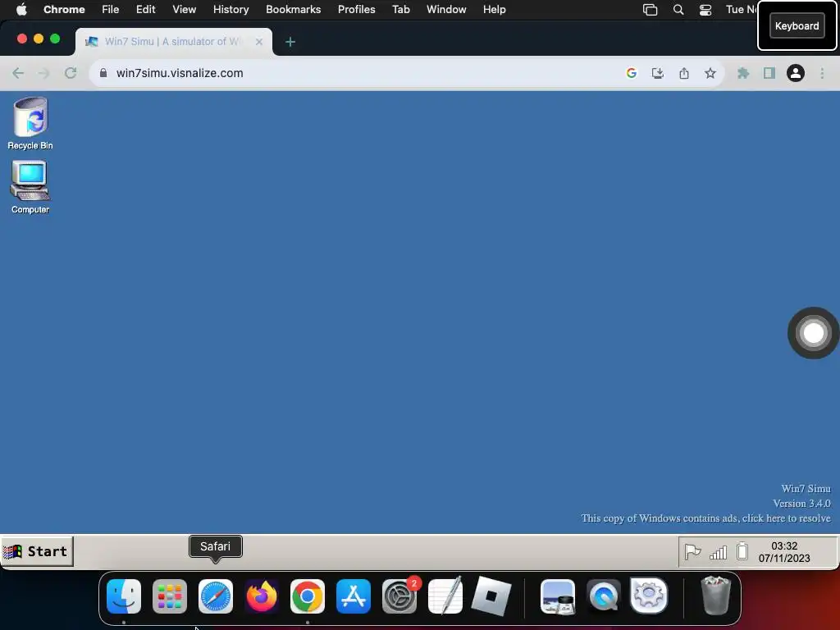840x630 pixels.
Task: Open a new tab with plus button
Action: [x=290, y=41]
